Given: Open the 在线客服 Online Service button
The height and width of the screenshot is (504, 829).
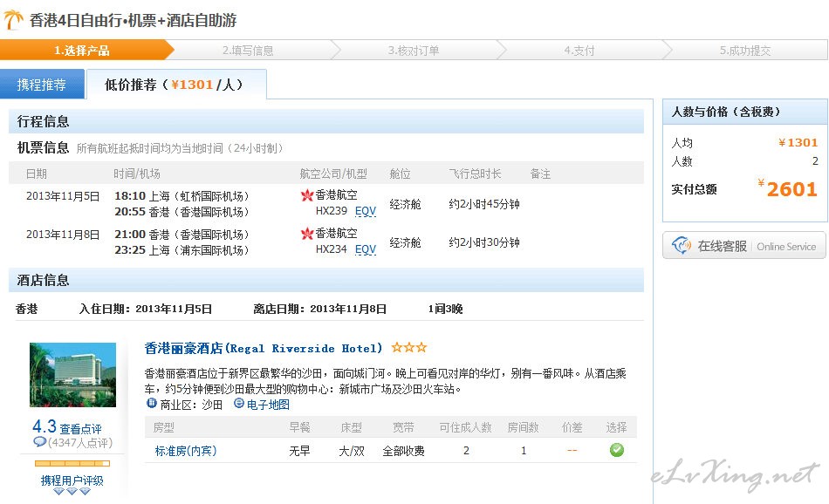Looking at the screenshot, I should (743, 246).
